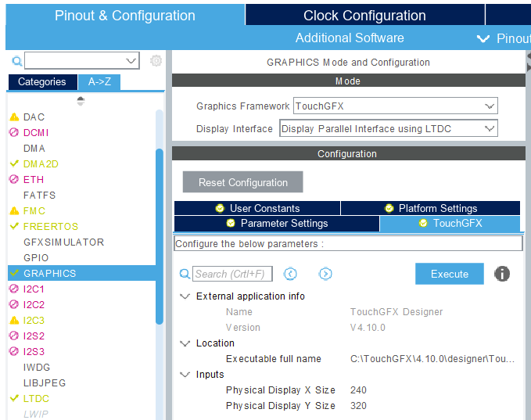
Task: Click disabled icon next to ETH
Action: point(14,179)
